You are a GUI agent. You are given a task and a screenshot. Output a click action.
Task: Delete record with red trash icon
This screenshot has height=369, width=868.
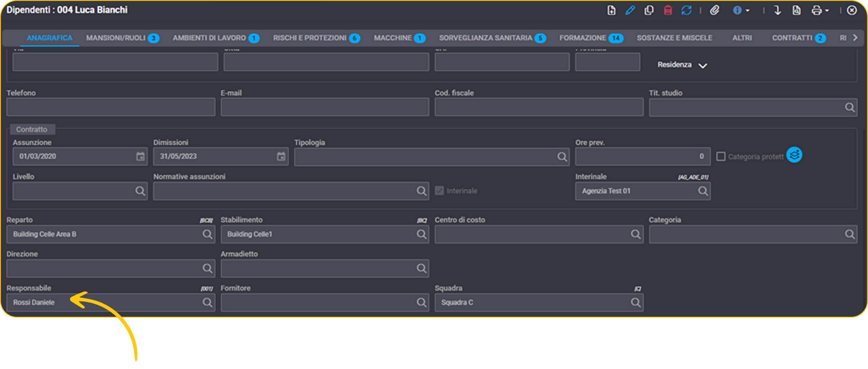point(668,10)
